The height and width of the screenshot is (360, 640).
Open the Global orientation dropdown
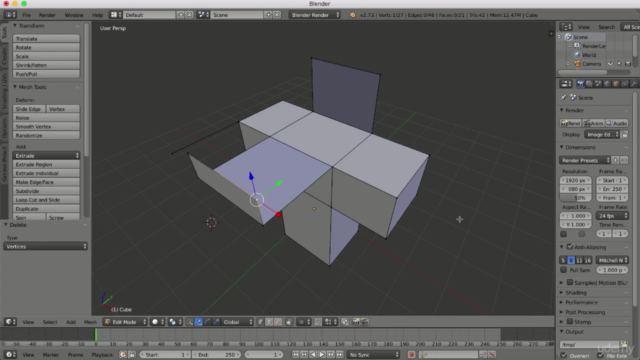238,322
